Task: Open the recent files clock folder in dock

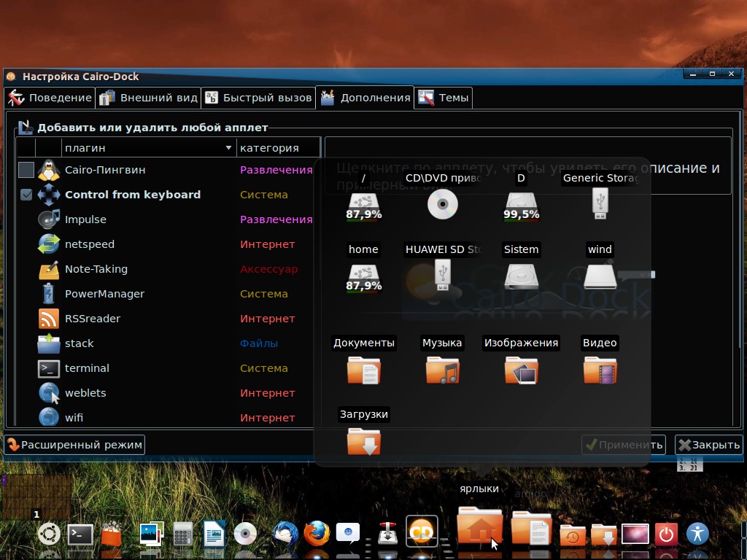Action: pyautogui.click(x=573, y=534)
